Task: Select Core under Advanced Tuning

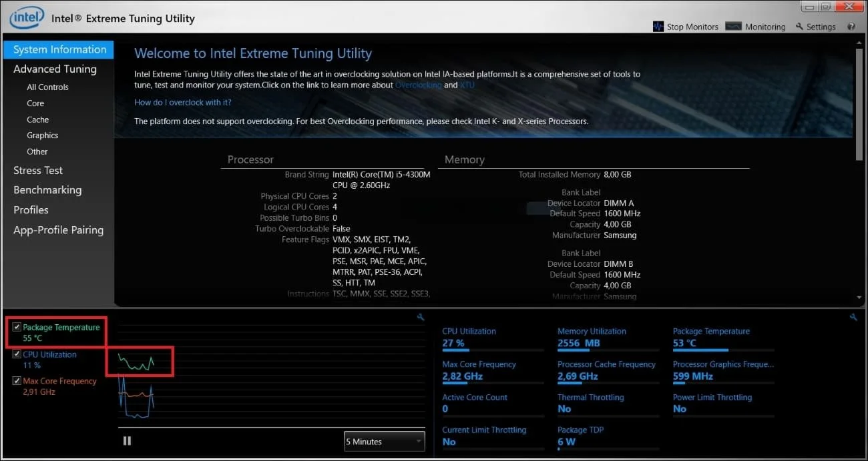Action: (35, 103)
